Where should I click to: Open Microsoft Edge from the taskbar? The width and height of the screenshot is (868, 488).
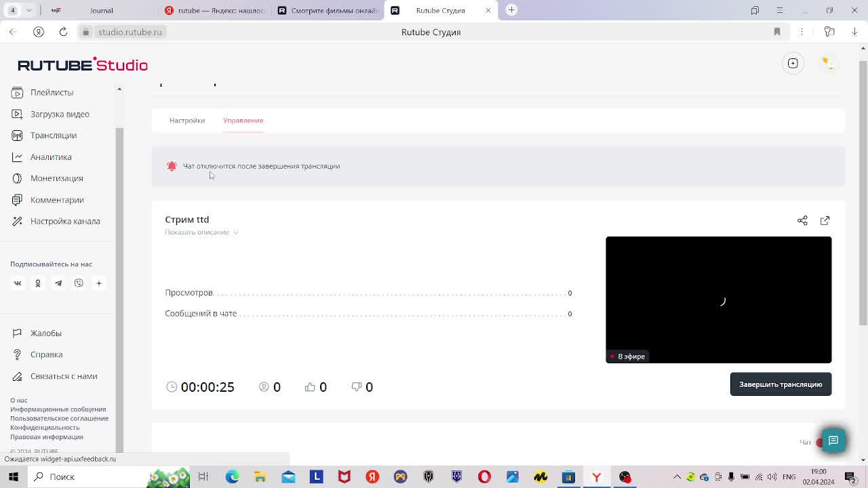(x=232, y=476)
